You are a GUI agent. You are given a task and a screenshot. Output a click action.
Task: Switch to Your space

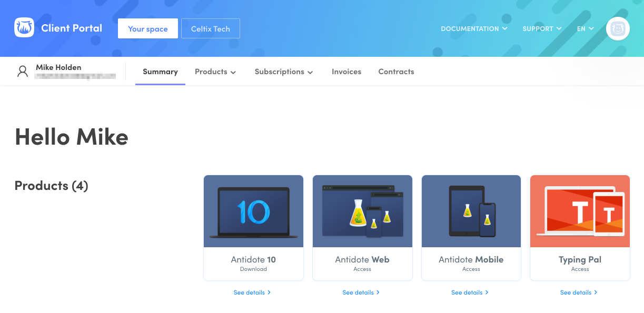click(148, 29)
